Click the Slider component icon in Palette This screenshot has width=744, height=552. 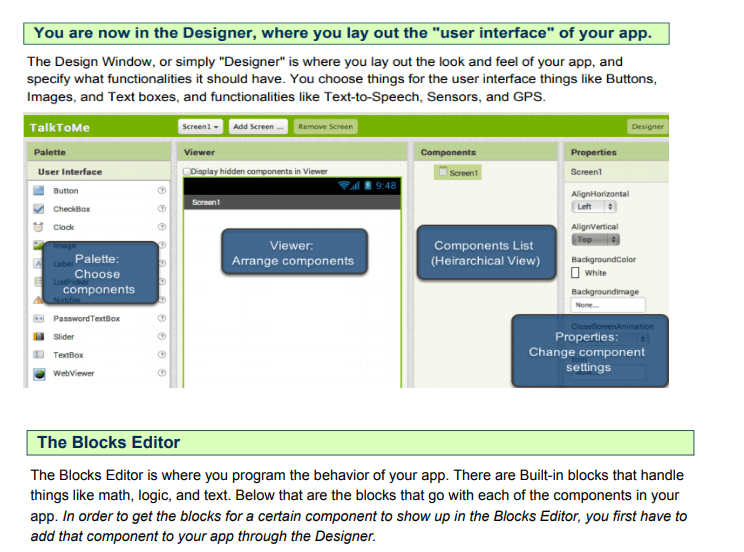[x=39, y=337]
